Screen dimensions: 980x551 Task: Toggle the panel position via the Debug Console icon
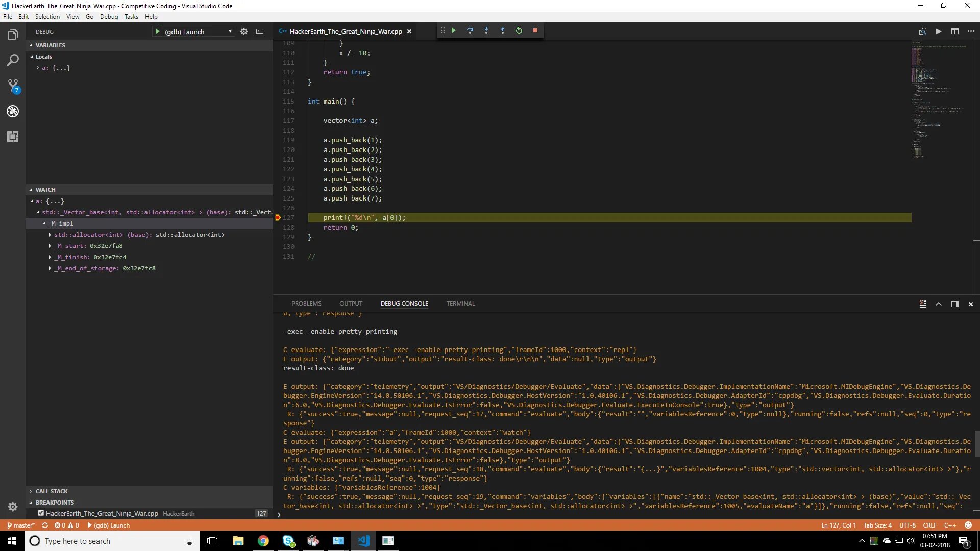[x=954, y=304]
